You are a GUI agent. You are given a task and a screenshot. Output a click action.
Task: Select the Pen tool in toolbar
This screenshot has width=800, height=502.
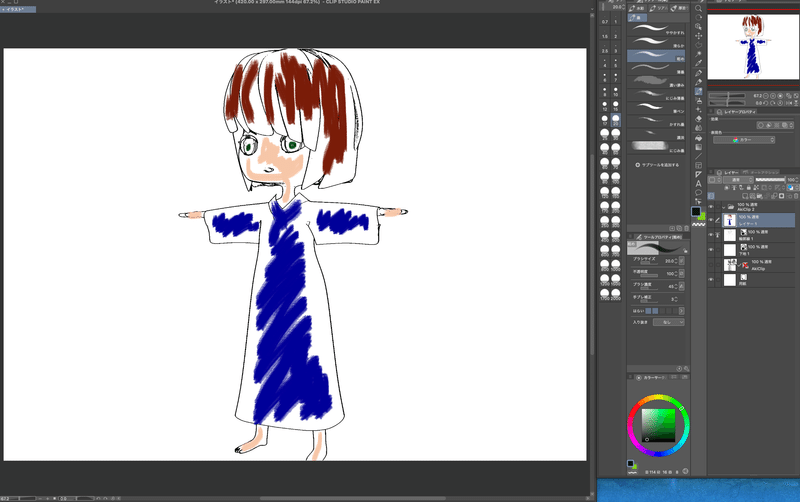(x=698, y=72)
